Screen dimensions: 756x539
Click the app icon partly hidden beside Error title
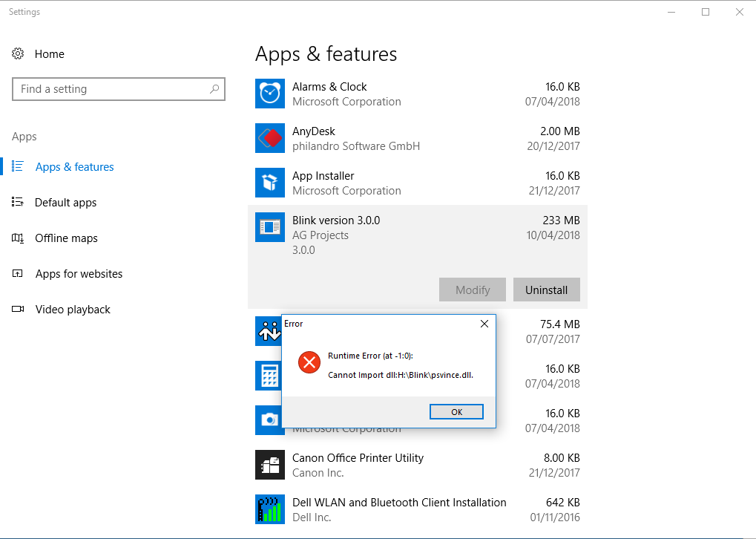[268, 331]
